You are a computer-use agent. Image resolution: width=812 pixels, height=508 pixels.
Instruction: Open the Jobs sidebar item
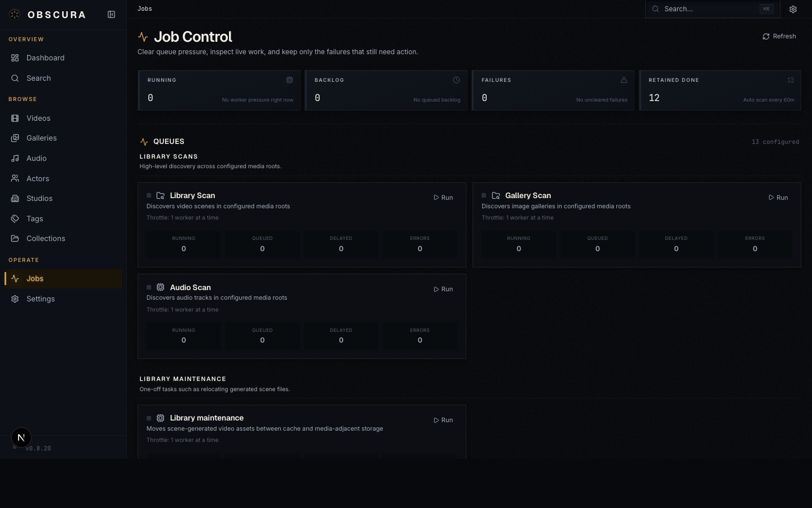63,279
